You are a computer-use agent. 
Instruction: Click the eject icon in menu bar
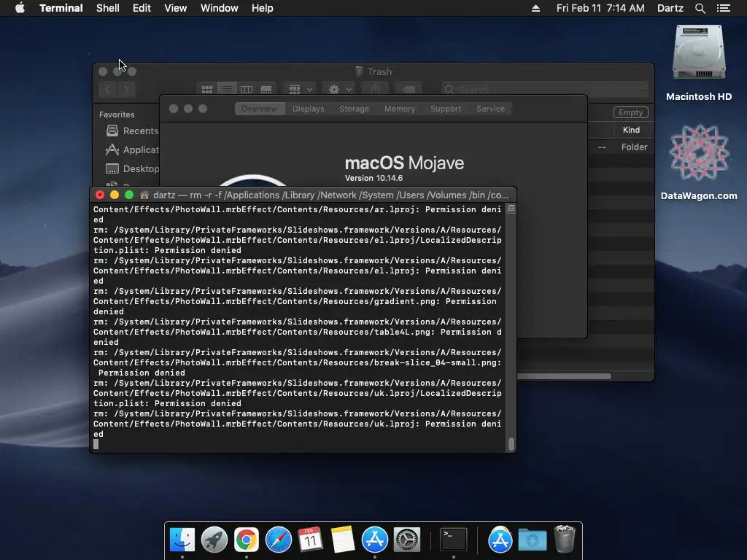pyautogui.click(x=535, y=8)
